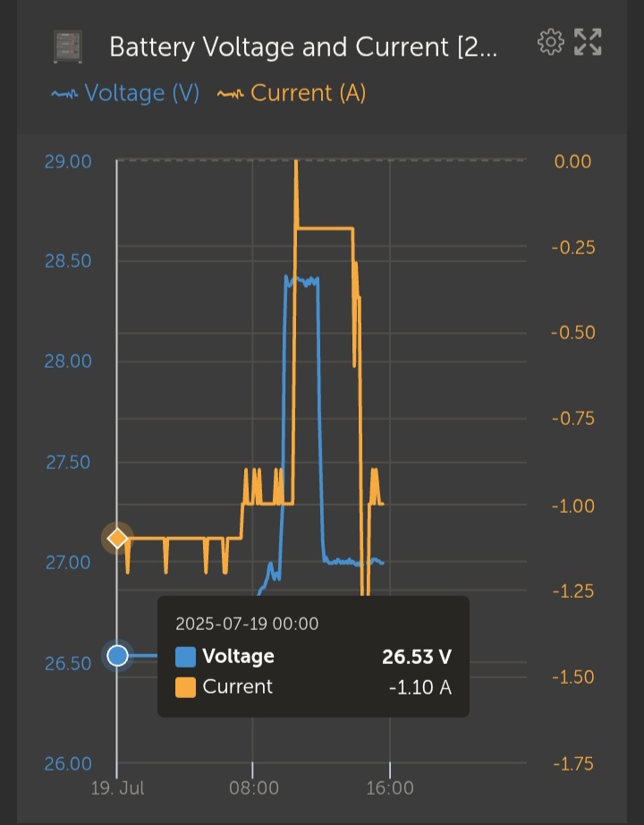Click the battery device icon

click(68, 47)
